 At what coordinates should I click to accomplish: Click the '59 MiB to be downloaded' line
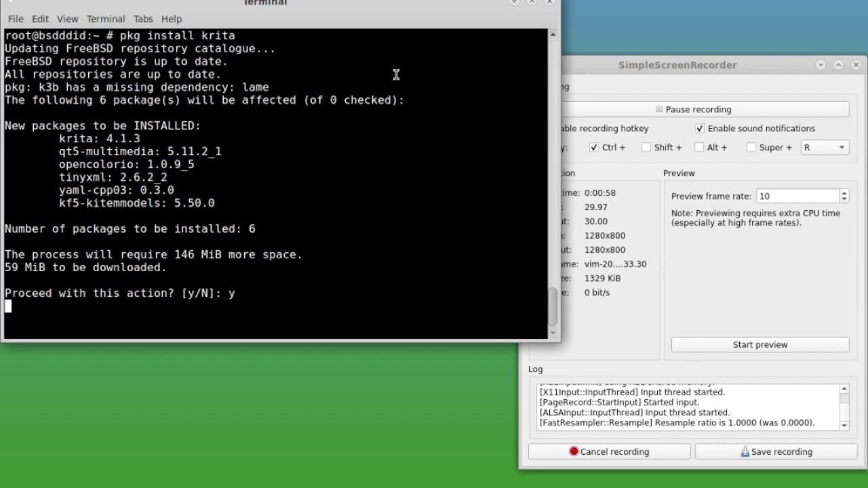86,267
